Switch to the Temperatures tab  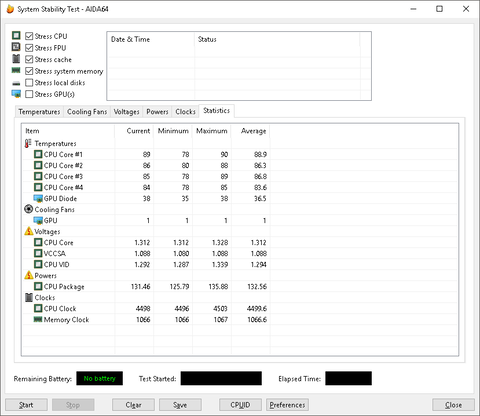(39, 112)
